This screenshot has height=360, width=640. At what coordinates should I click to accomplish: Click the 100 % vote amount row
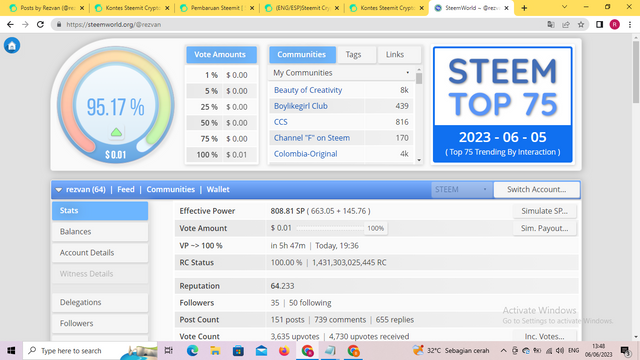coord(222,155)
